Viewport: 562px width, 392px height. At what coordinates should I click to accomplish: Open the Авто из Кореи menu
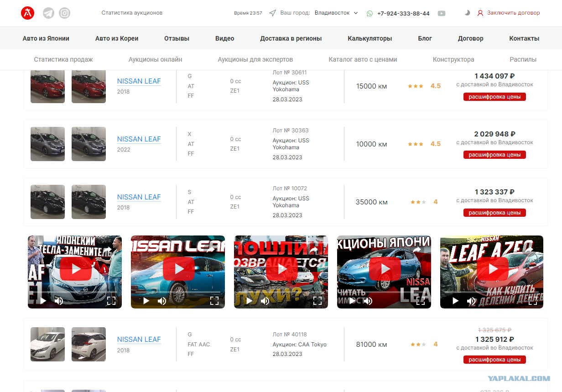[117, 38]
